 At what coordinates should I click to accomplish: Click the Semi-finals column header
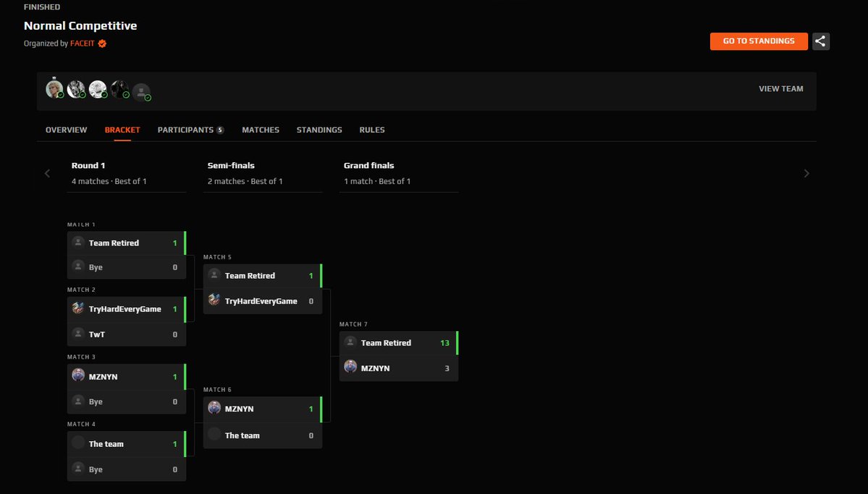click(231, 166)
